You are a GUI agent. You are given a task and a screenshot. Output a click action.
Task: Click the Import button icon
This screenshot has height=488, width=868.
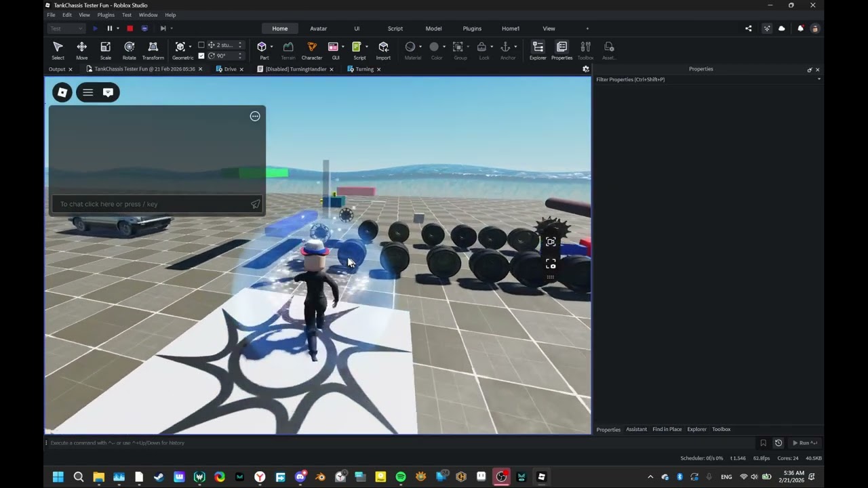[383, 47]
